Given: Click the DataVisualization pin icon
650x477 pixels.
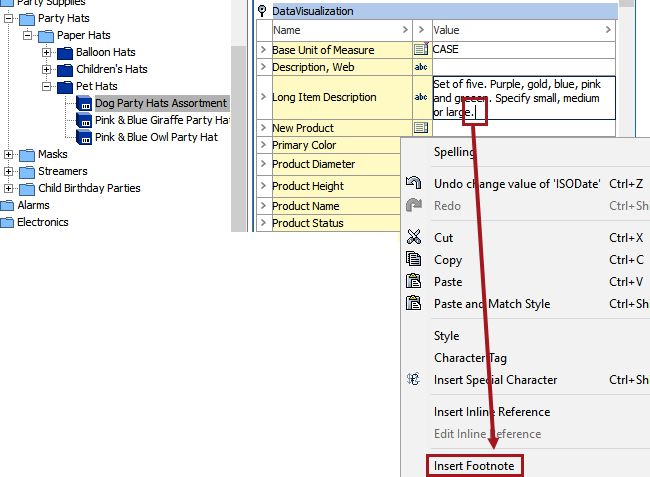Looking at the screenshot, I should (x=262, y=11).
